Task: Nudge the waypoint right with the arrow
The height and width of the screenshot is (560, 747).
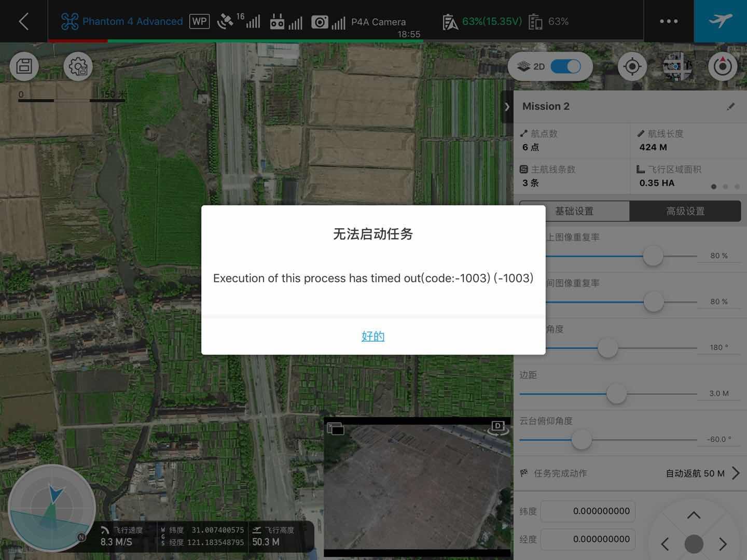Action: tap(723, 544)
